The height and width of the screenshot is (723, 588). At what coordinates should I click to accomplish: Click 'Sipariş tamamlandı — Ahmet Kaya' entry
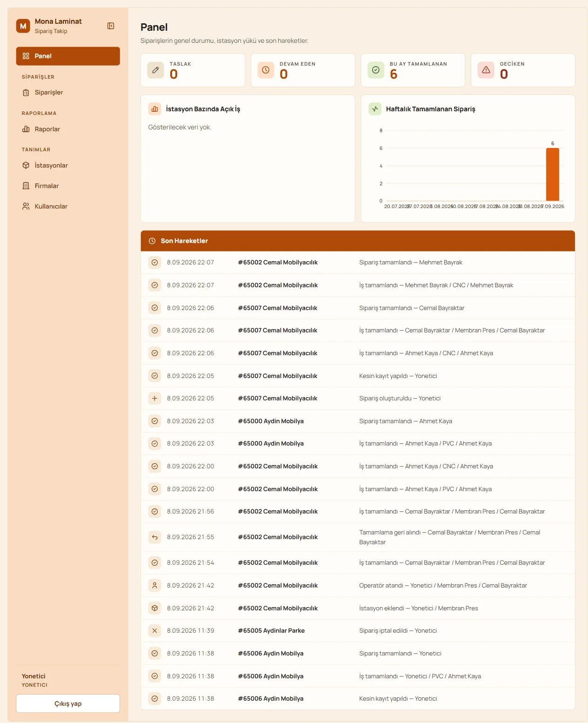click(406, 421)
